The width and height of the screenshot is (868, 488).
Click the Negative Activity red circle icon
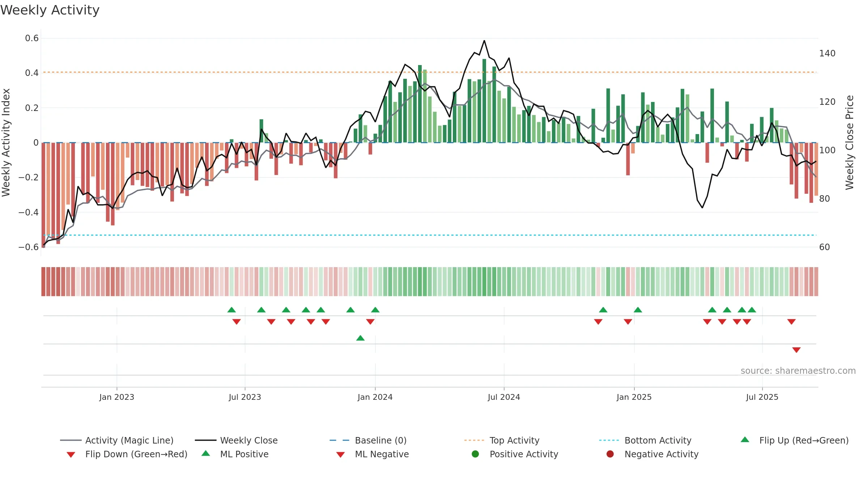pos(610,454)
